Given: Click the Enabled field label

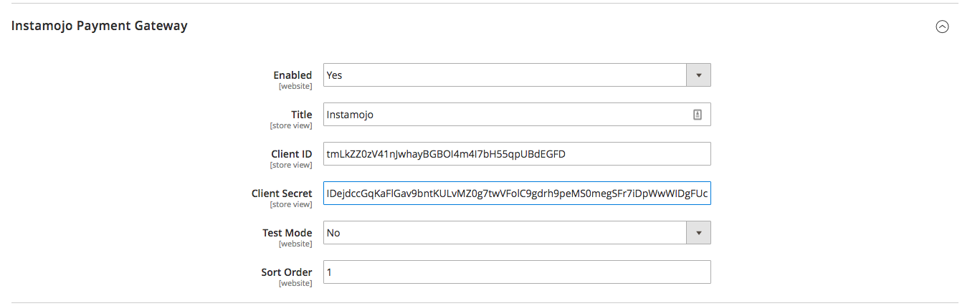Looking at the screenshot, I should click(292, 75).
